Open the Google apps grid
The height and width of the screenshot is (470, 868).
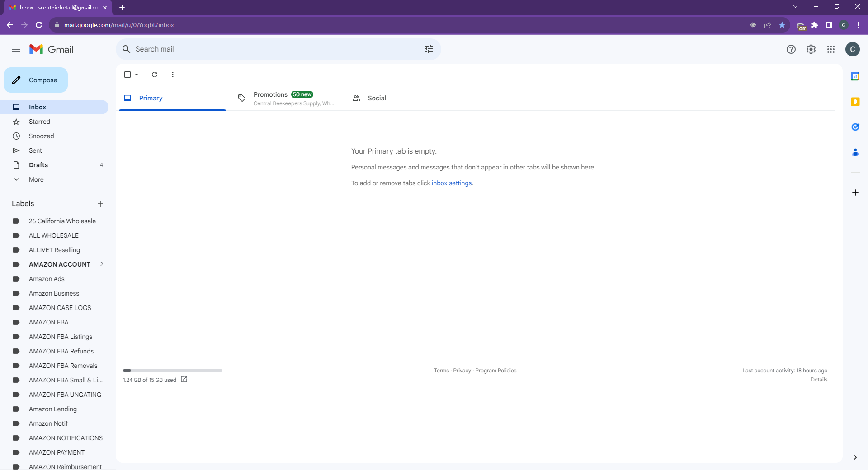(831, 49)
